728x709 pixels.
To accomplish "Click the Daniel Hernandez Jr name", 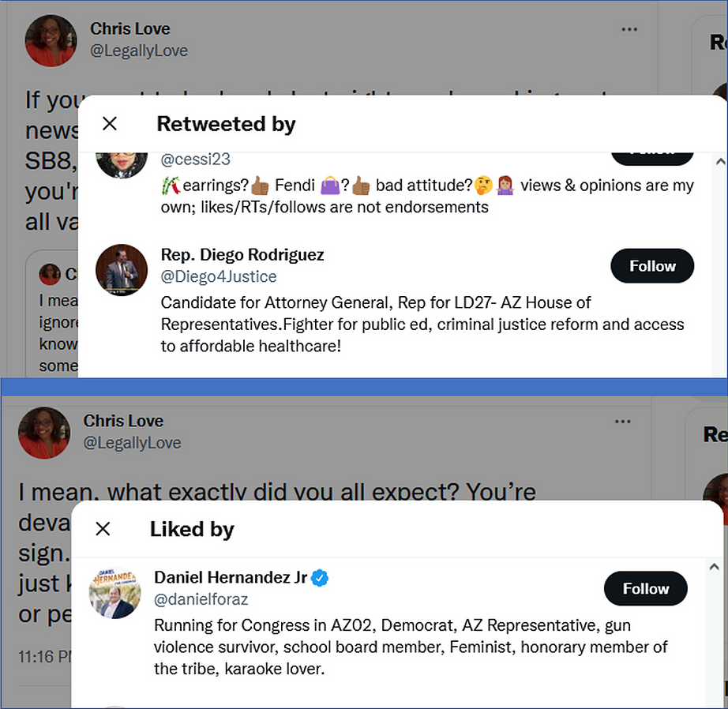I will click(x=231, y=578).
